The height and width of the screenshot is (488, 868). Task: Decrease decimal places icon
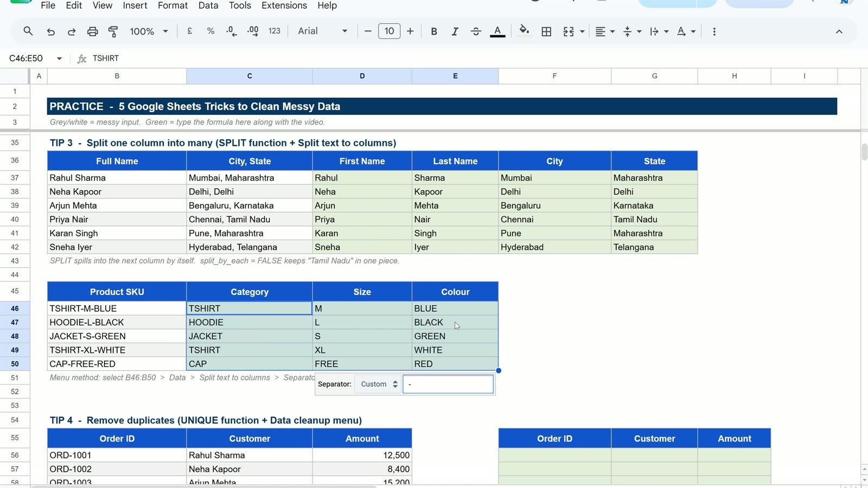point(232,31)
